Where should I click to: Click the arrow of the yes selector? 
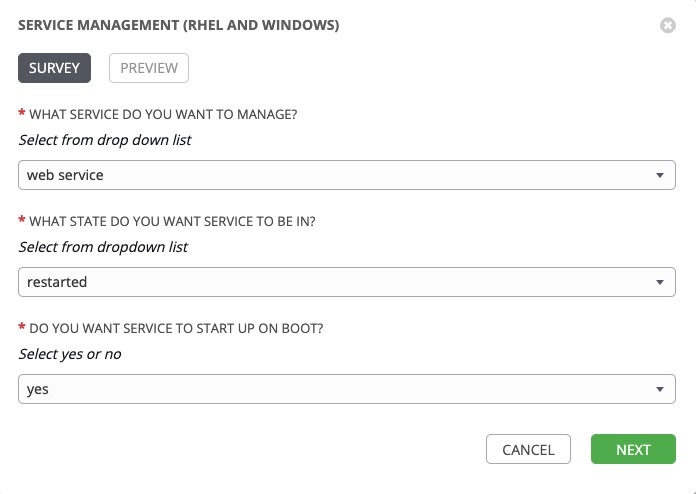[x=659, y=389]
